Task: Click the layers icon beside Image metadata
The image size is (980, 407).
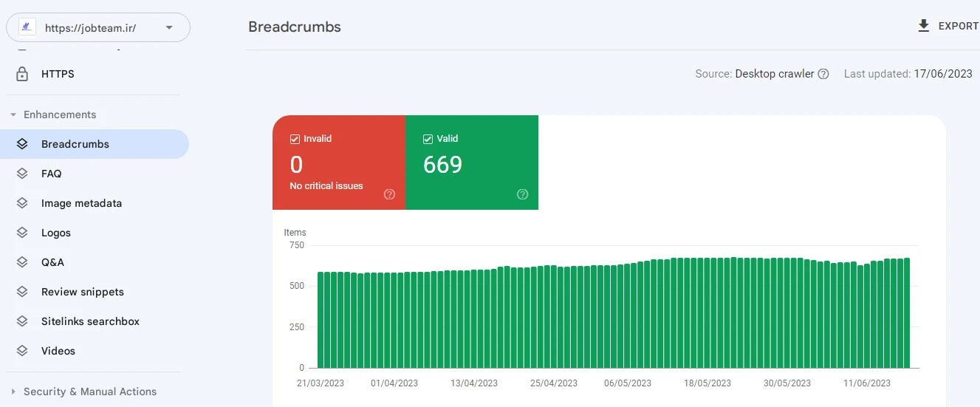Action: (x=22, y=203)
